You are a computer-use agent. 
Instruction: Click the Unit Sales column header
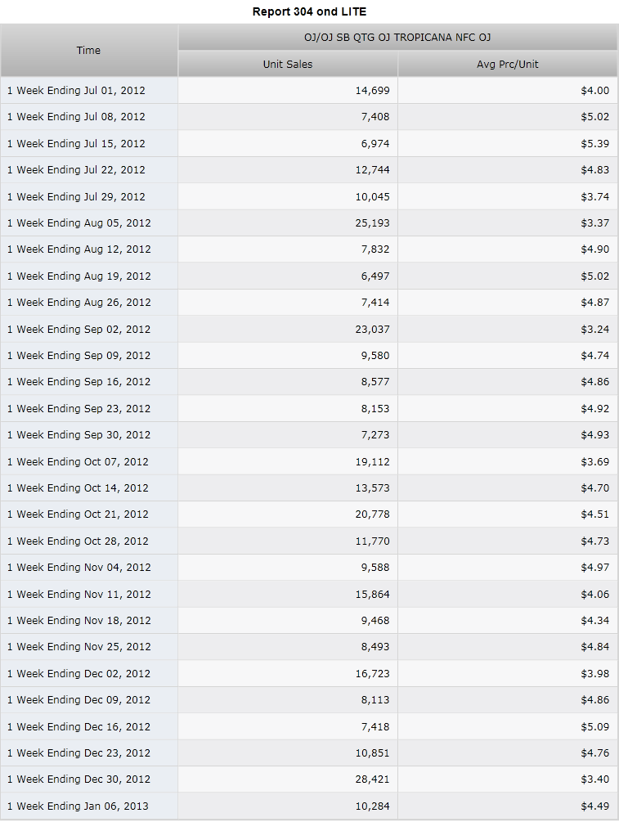coord(288,65)
